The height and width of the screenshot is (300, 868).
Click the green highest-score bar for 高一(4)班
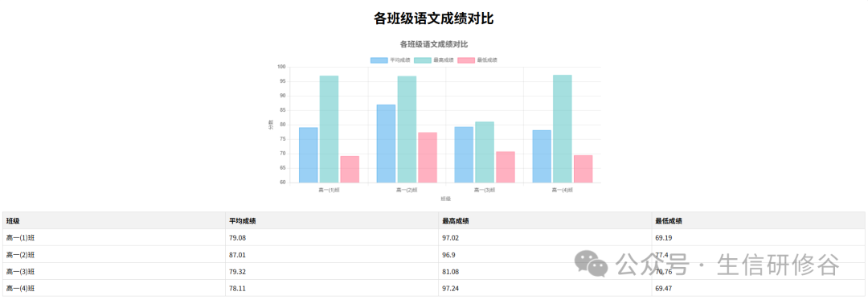click(x=563, y=129)
